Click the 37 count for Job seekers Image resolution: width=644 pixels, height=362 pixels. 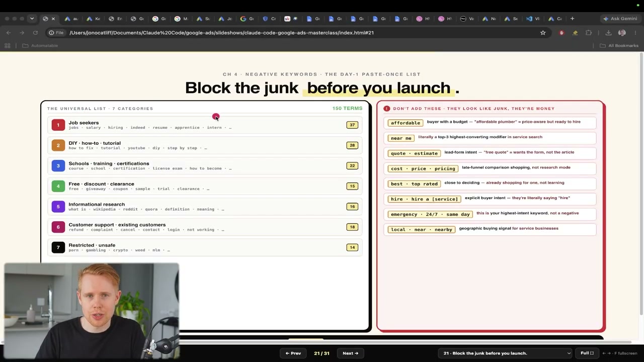coord(352,125)
